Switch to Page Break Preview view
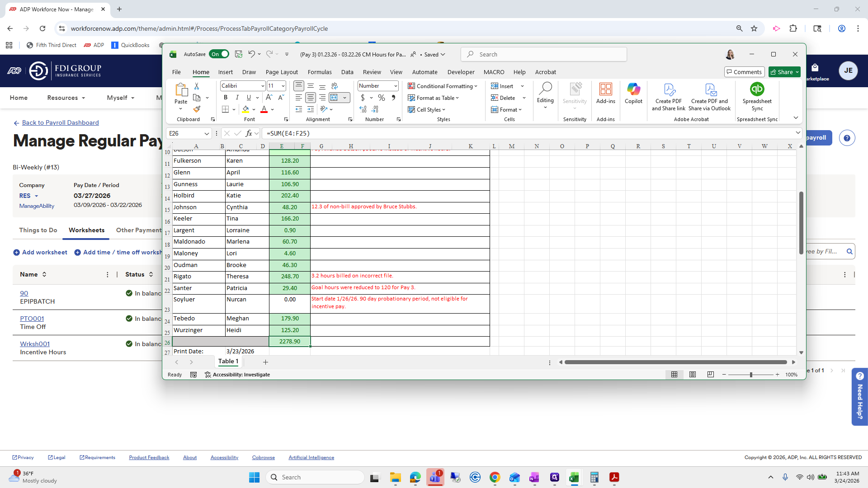Screen dimensions: 868x488 click(x=710, y=375)
